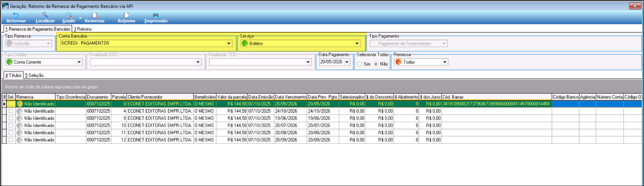Click the Retorno toolbar icon
The width and height of the screenshot is (644, 186).
[126, 18]
